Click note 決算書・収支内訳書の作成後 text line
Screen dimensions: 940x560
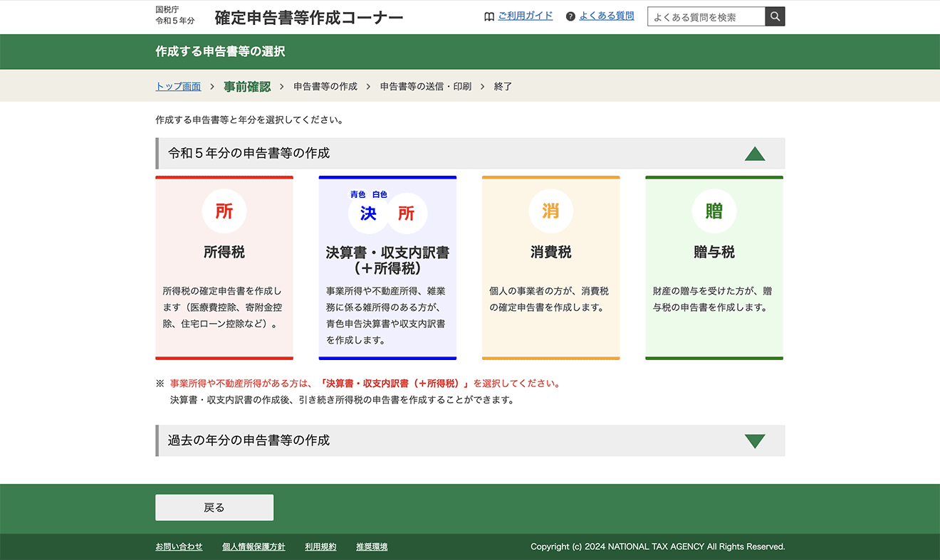[x=342, y=400]
